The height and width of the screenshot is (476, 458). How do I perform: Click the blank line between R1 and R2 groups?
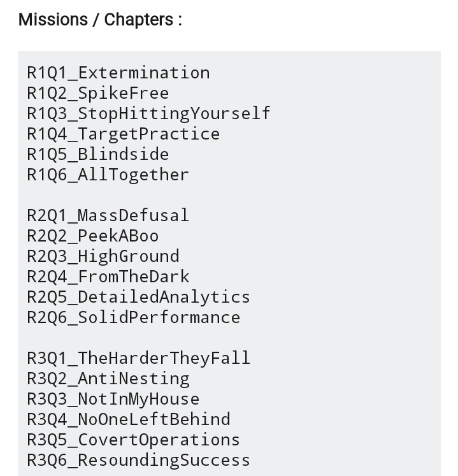(x=229, y=195)
